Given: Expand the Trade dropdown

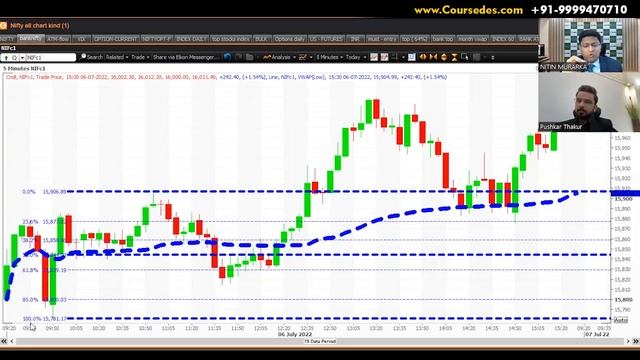Looking at the screenshot, I should [148, 58].
